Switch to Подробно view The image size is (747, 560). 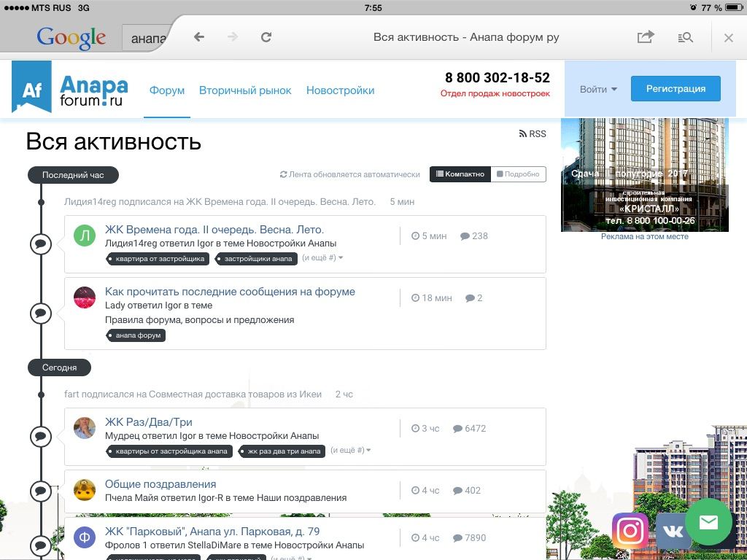518,174
